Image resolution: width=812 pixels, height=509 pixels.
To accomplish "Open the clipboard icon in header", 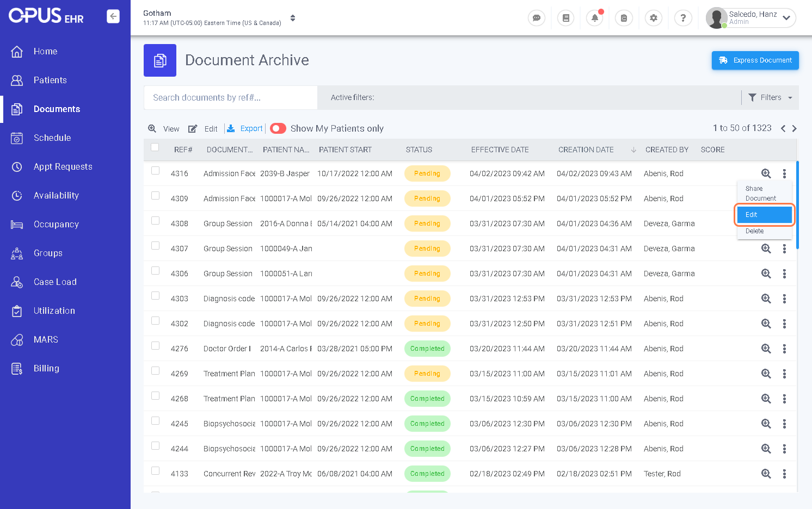I will [x=624, y=18].
